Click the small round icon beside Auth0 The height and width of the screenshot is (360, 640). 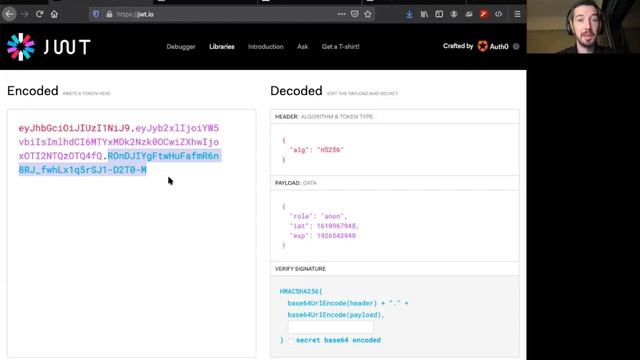(x=516, y=47)
